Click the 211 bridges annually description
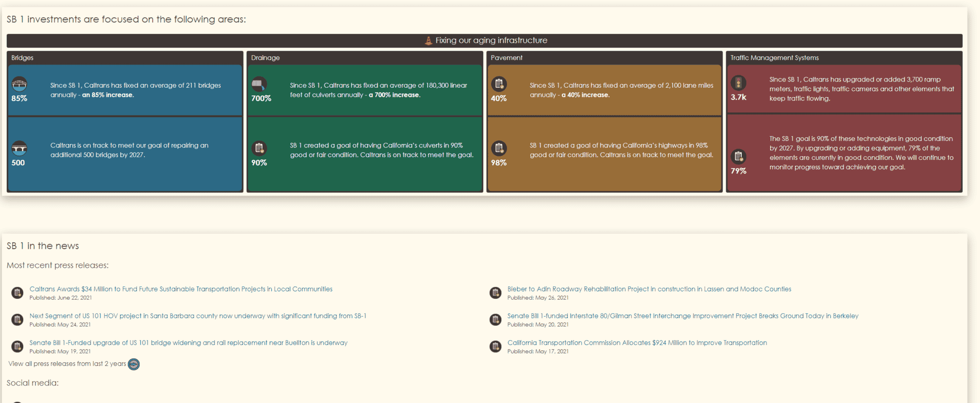 136,90
